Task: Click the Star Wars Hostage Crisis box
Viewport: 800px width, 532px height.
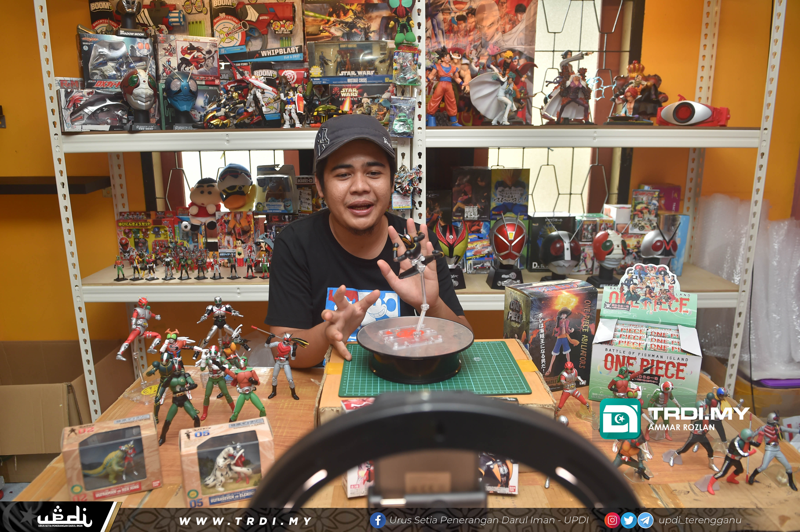Action: coord(351,63)
